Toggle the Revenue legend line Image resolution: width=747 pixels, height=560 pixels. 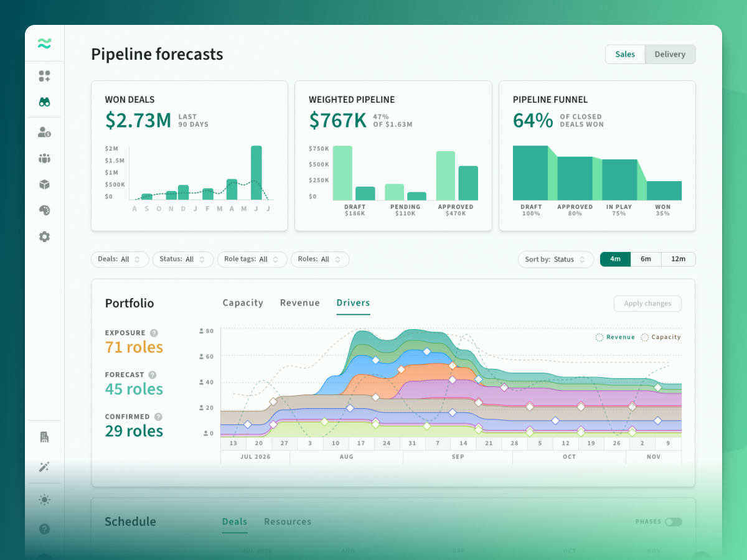[615, 337]
